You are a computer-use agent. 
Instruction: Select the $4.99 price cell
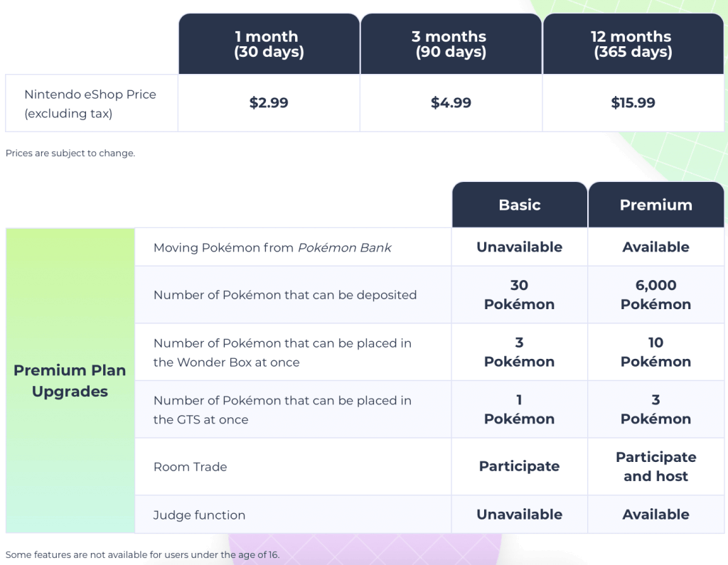tap(451, 102)
